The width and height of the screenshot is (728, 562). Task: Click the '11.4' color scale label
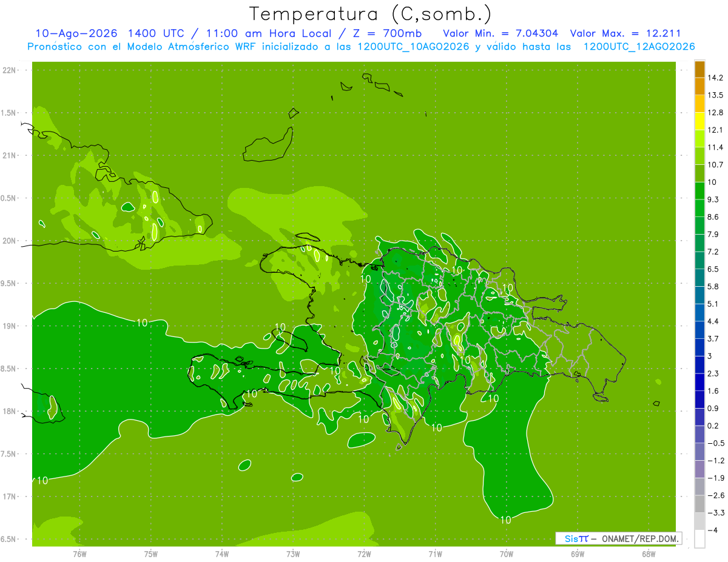(716, 147)
